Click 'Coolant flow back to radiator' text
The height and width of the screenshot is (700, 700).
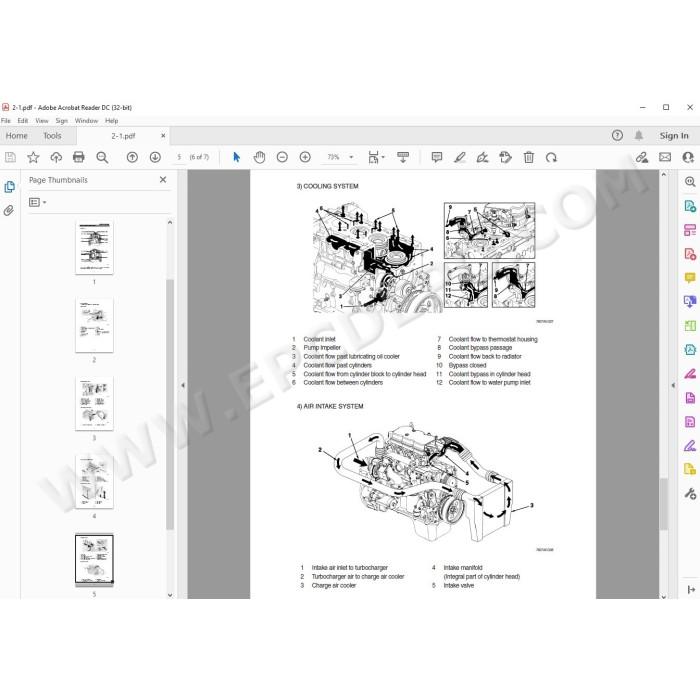click(x=485, y=356)
